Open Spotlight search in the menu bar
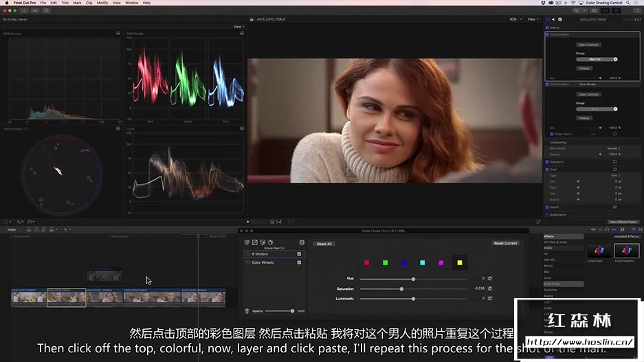The width and height of the screenshot is (644, 362). 628,3
